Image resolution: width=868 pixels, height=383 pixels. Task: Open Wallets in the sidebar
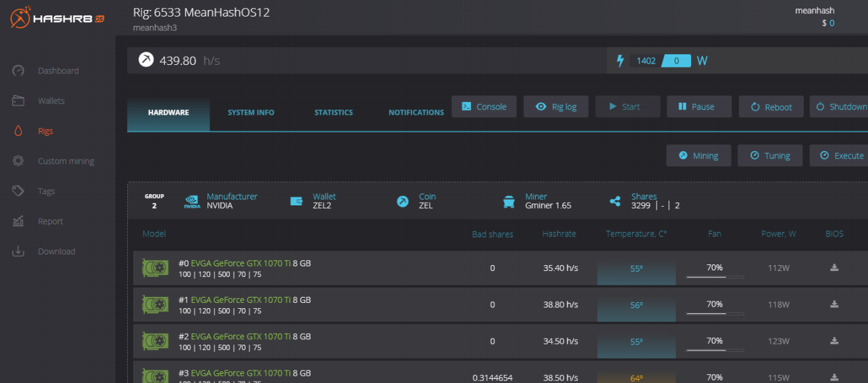tap(51, 101)
